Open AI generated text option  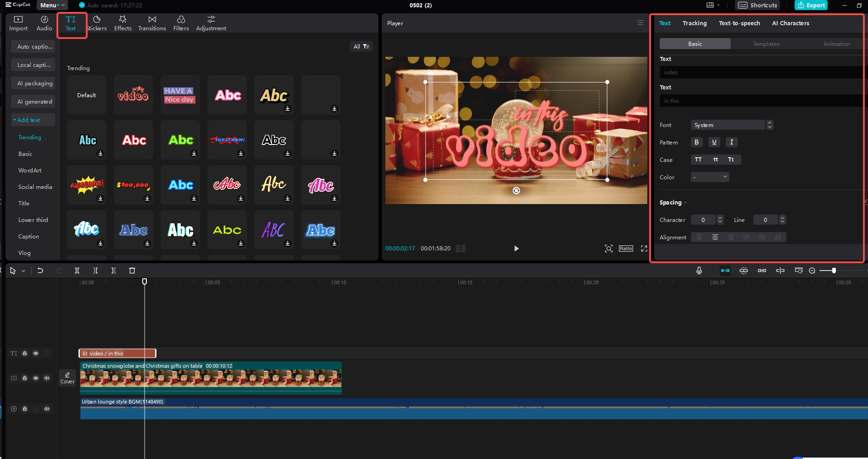pos(33,102)
